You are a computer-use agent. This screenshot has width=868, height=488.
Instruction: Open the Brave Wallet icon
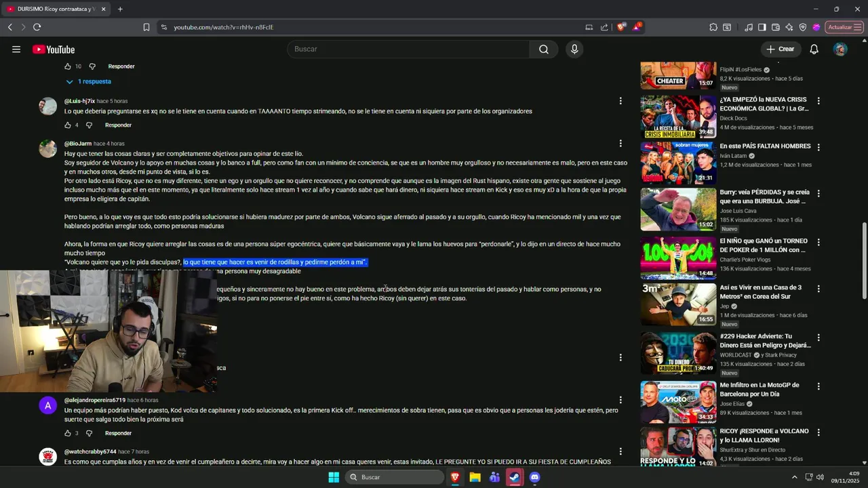pyautogui.click(x=776, y=27)
